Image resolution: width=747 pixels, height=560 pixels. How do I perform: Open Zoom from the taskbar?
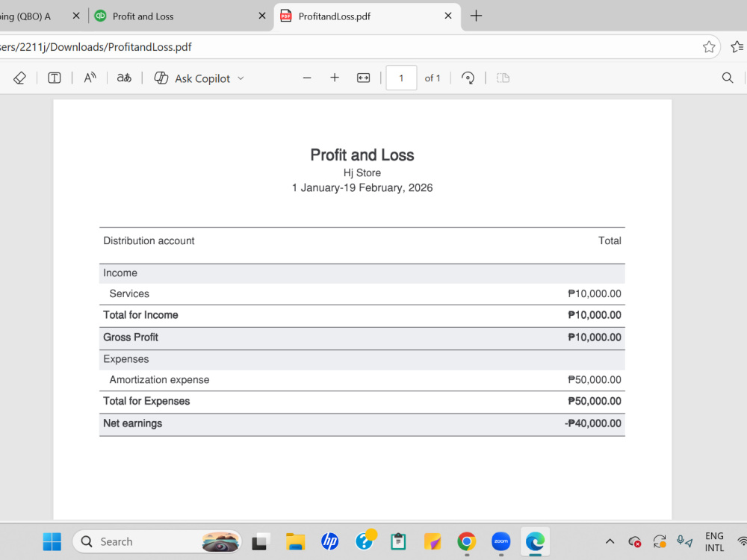coord(501,541)
